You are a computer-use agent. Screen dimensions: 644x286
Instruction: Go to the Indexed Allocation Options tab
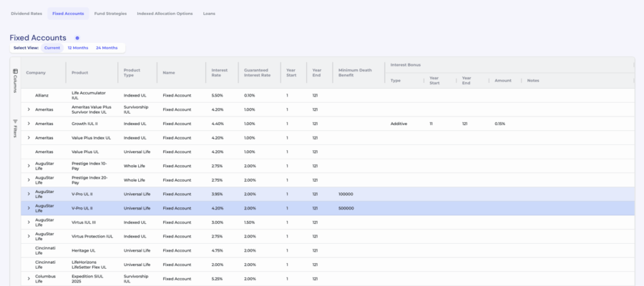(x=165, y=13)
